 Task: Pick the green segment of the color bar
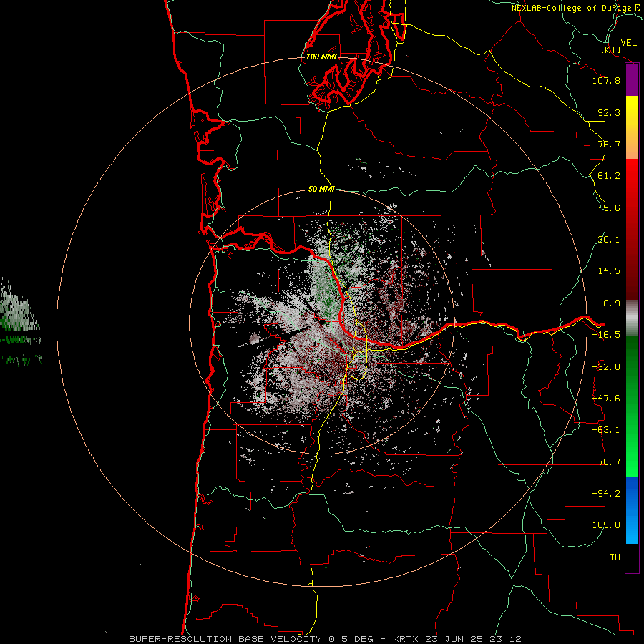pos(632,406)
